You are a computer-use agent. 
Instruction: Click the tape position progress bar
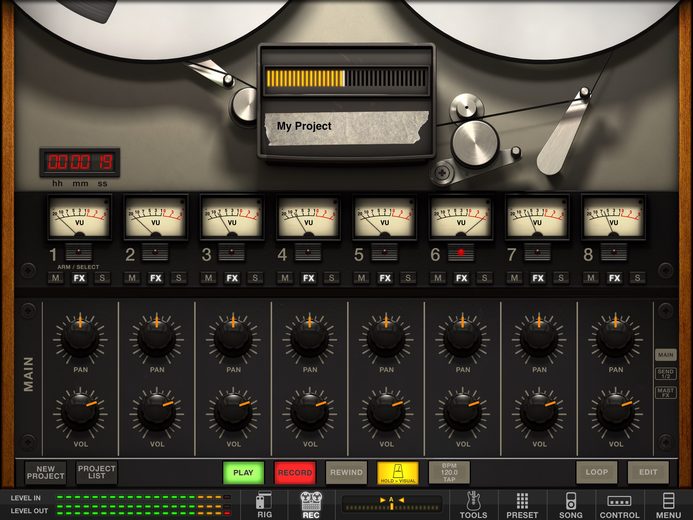[346, 79]
